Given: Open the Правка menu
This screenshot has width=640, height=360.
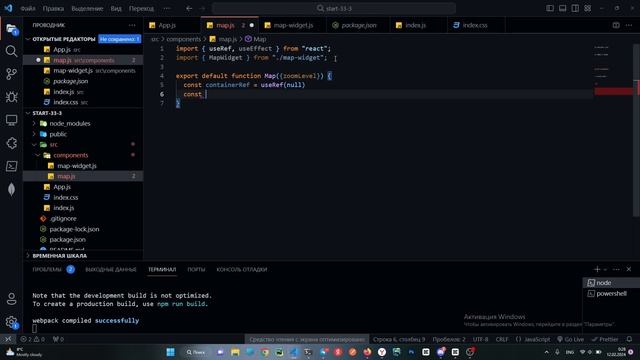Looking at the screenshot, I should 53,8.
